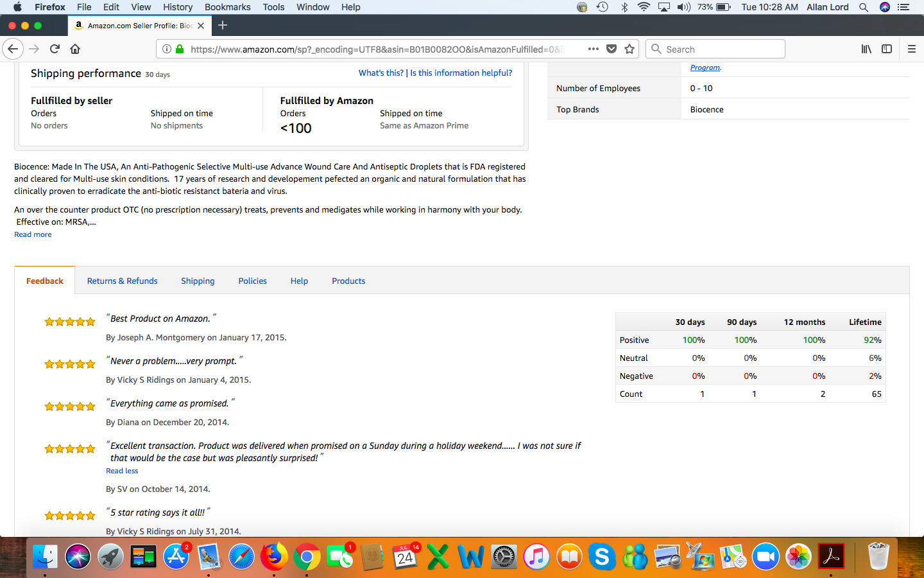Open the File menu
The width and height of the screenshot is (924, 578).
(84, 7)
